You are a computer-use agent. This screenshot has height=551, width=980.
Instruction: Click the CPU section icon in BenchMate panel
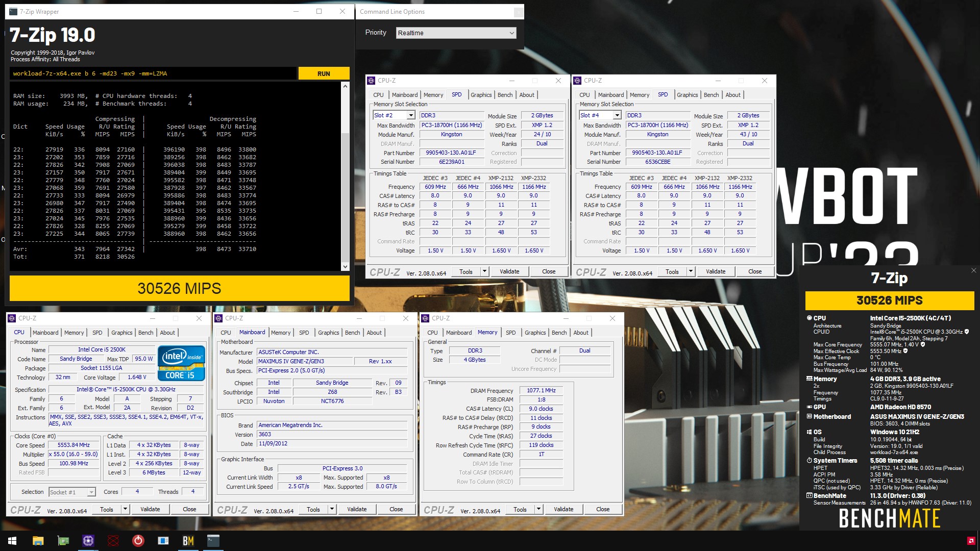(809, 318)
